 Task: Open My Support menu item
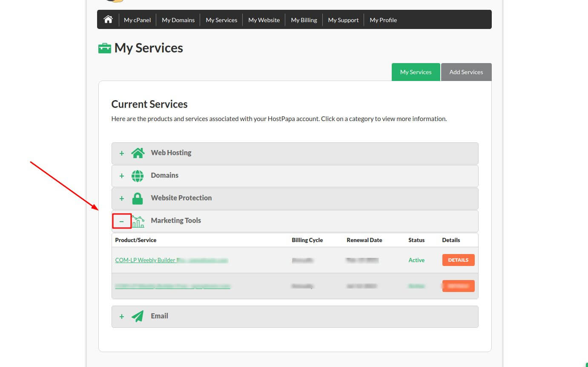click(343, 20)
